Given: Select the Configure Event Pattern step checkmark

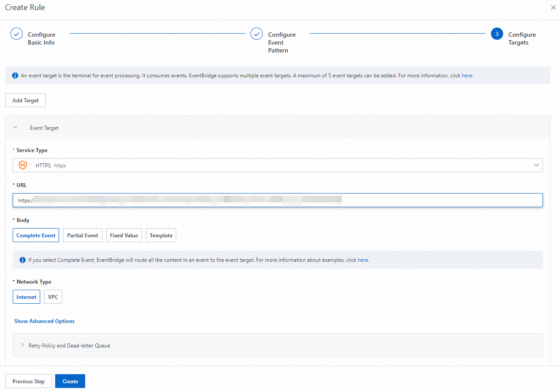Looking at the screenshot, I should 257,34.
